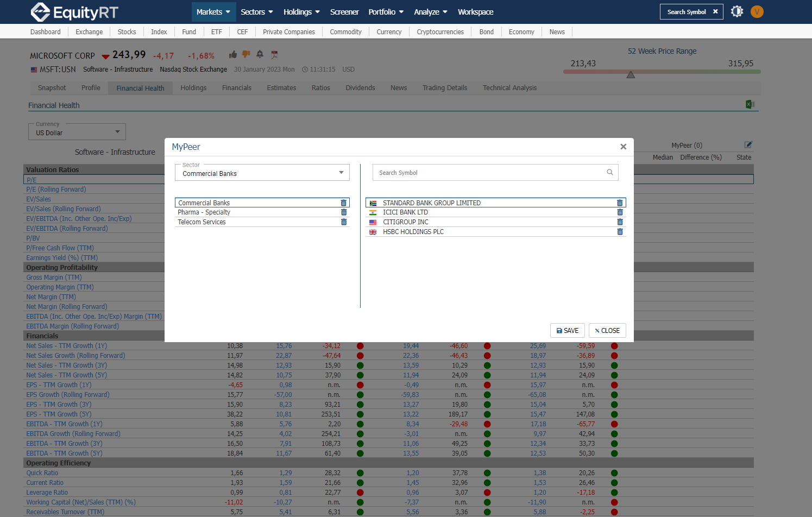
Task: Switch to the Estimates tab
Action: [x=281, y=88]
